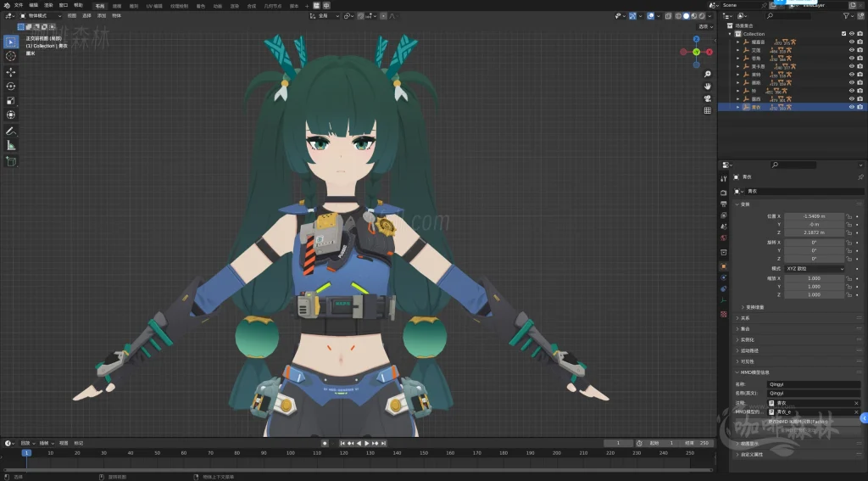Open the Output properties tab

[x=724, y=204]
